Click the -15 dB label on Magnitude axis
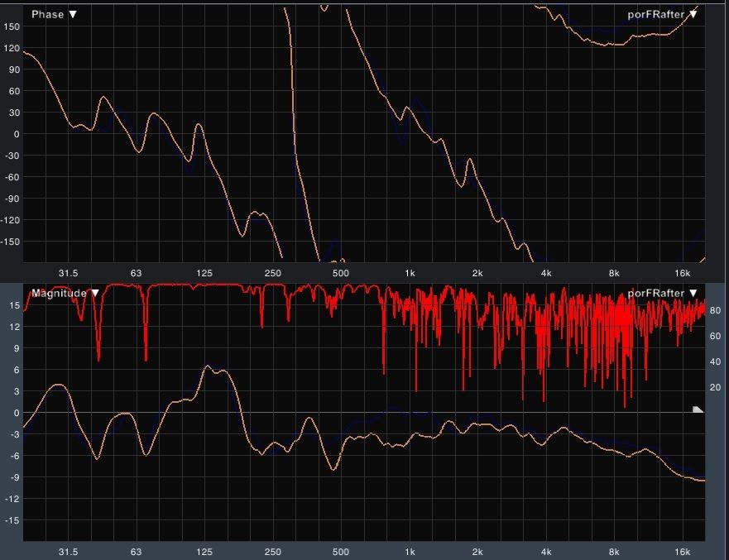 click(x=12, y=521)
